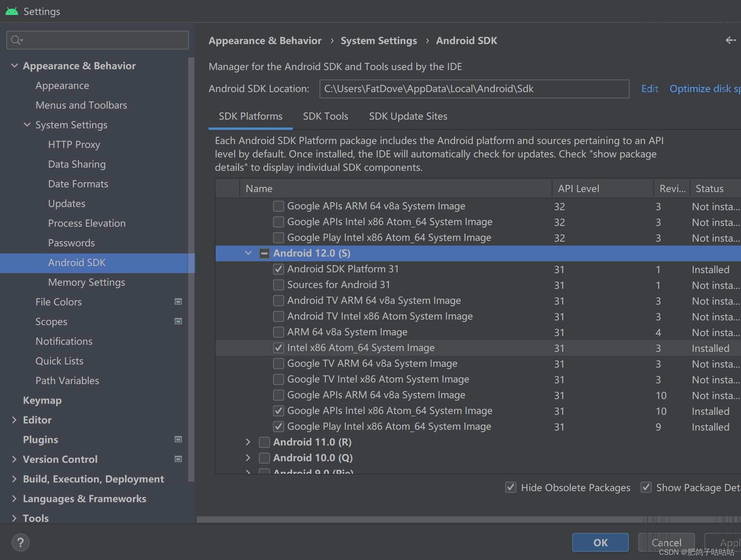
Task: Collapse the Android 12.0 (S) group
Action: [248, 253]
